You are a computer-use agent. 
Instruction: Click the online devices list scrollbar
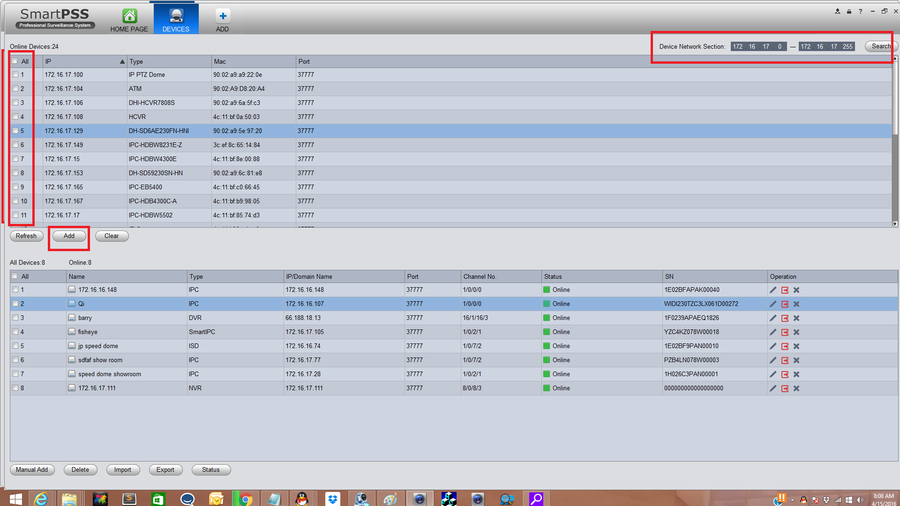coord(895,142)
